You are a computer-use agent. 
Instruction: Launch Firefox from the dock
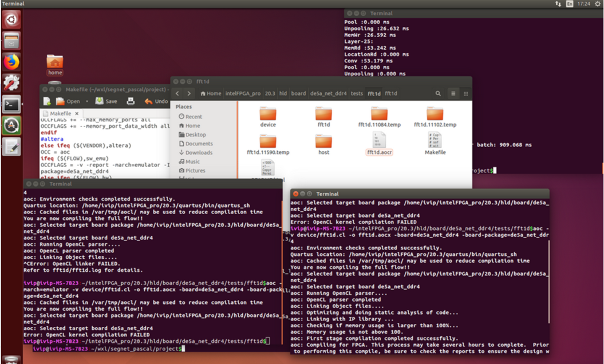[x=11, y=62]
